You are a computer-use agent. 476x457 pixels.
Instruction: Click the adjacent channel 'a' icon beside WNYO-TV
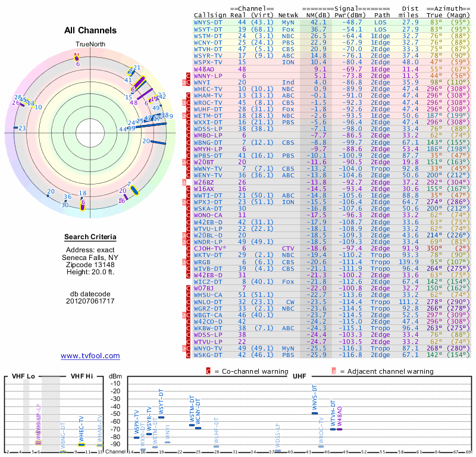[184, 349]
